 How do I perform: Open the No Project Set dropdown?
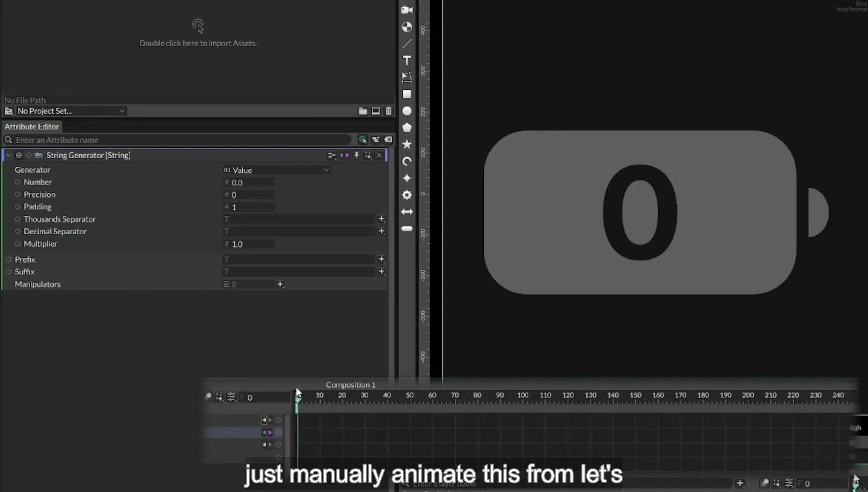(x=71, y=111)
